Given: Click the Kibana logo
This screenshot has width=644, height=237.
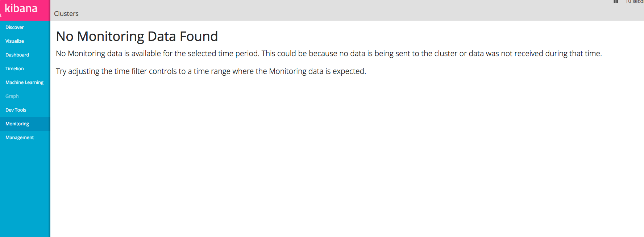Looking at the screenshot, I should (x=21, y=8).
